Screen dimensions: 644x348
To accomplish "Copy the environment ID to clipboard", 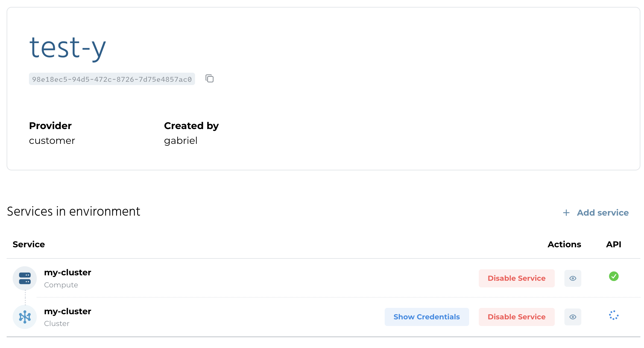I will click(x=210, y=79).
